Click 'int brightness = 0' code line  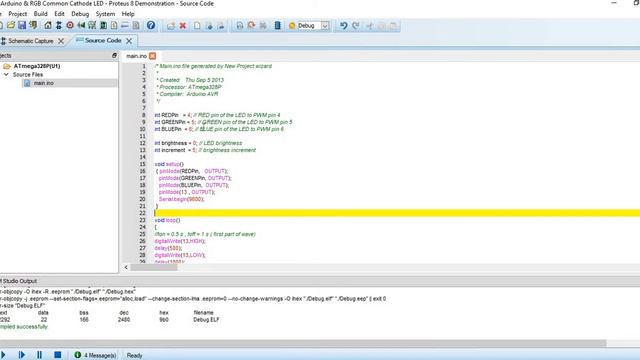(x=198, y=143)
